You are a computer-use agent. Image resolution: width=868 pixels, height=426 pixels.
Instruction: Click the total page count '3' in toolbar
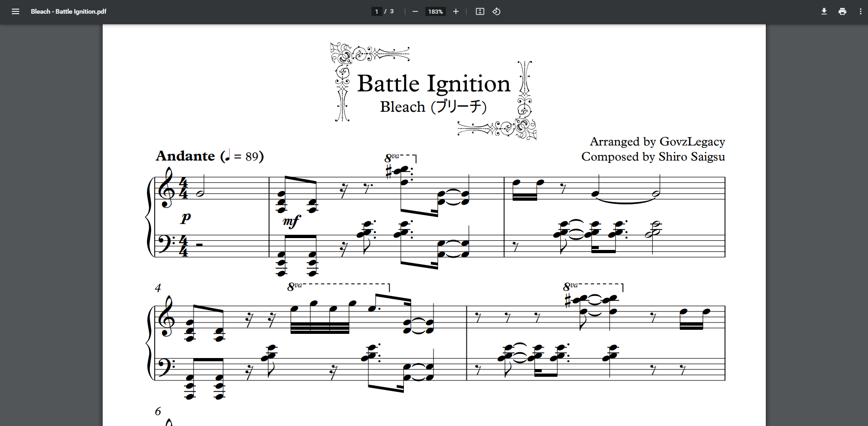[392, 11]
